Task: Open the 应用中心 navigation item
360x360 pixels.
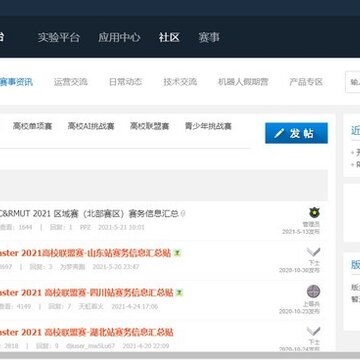Action: pyautogui.click(x=119, y=37)
